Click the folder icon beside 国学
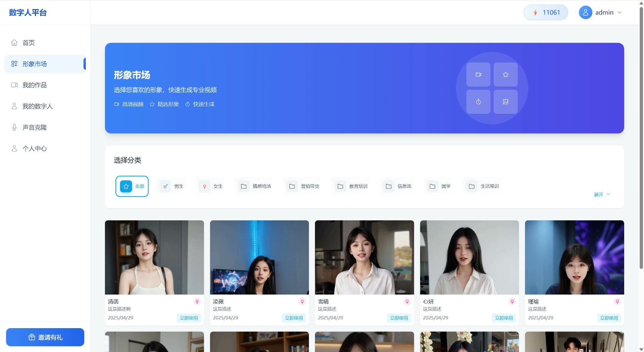The width and height of the screenshot is (644, 352). coord(433,186)
